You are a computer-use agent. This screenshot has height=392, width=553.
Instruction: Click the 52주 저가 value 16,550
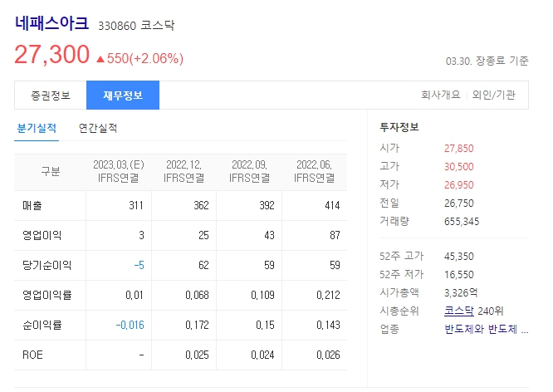click(x=459, y=275)
